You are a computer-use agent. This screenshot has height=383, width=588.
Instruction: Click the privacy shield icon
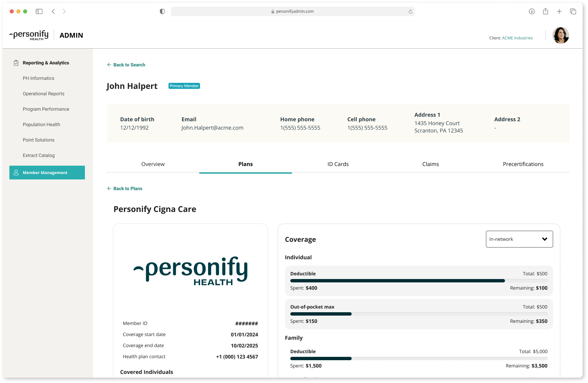[x=162, y=11]
